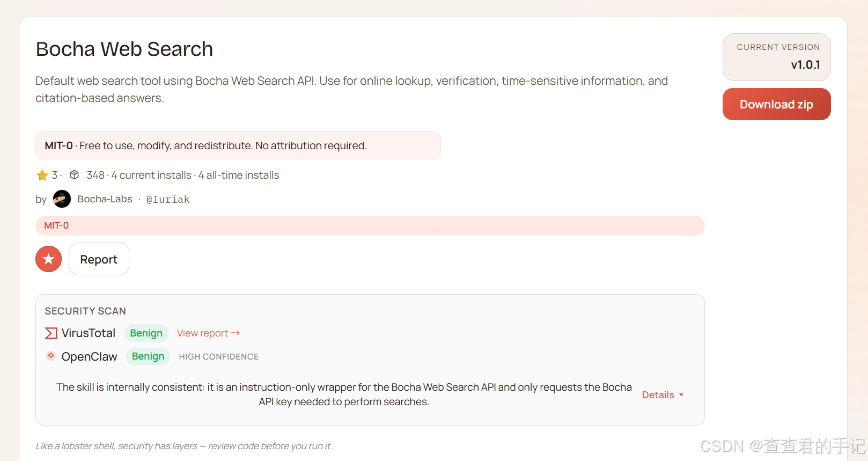Click the OpenClaw logo icon

click(x=51, y=356)
